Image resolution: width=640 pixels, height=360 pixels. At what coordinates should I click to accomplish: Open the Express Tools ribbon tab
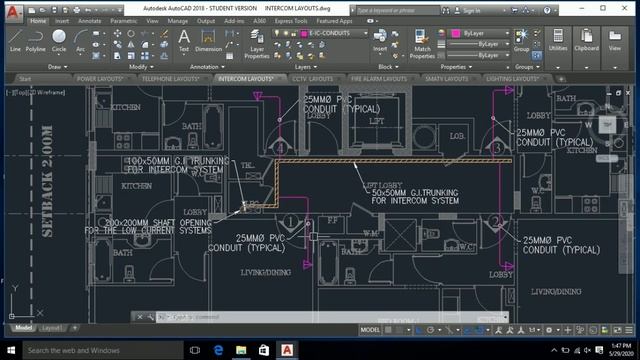click(291, 21)
